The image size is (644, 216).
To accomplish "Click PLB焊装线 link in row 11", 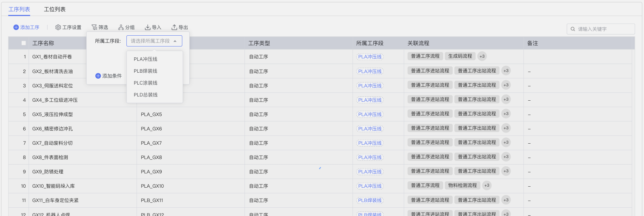I will click(x=370, y=200).
